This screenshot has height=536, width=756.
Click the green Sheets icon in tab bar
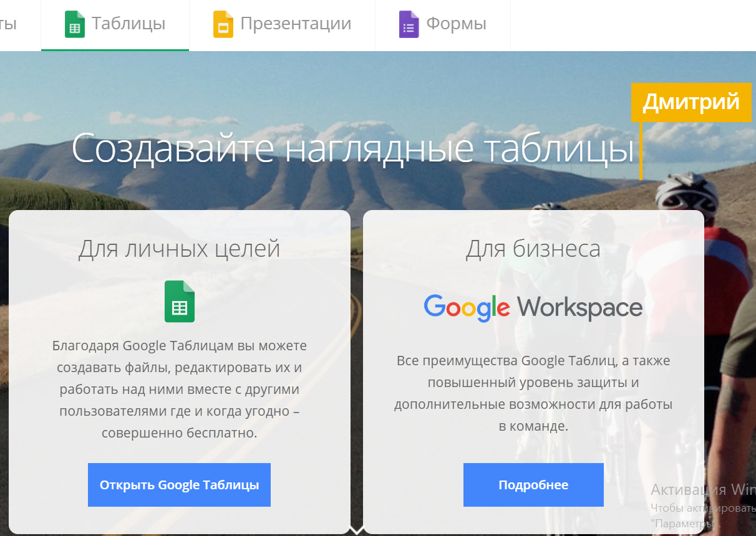click(75, 25)
